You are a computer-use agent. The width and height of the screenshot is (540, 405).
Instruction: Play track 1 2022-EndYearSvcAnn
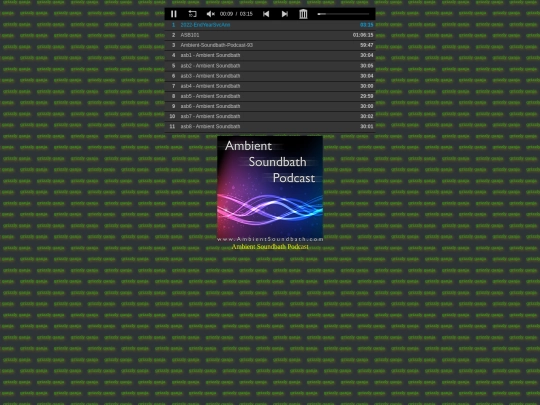click(270, 25)
